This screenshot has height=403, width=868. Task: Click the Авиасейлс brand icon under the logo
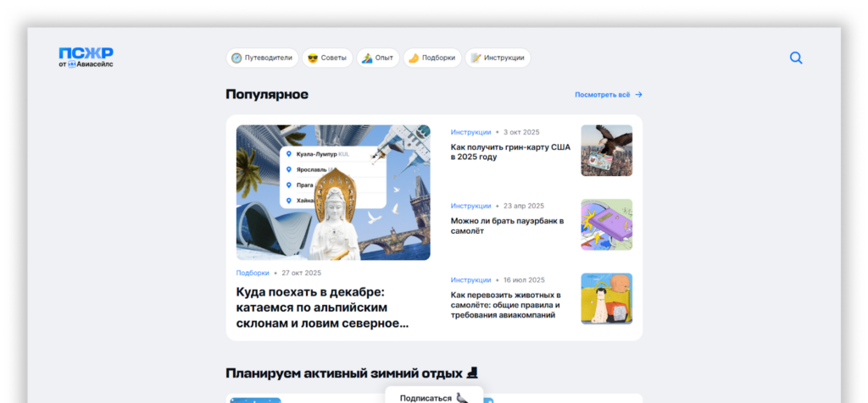pos(71,64)
